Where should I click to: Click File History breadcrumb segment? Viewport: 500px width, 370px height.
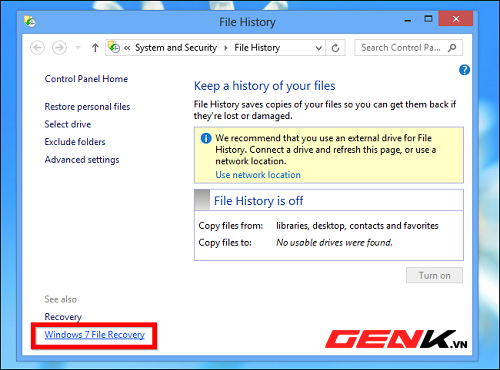[x=257, y=48]
